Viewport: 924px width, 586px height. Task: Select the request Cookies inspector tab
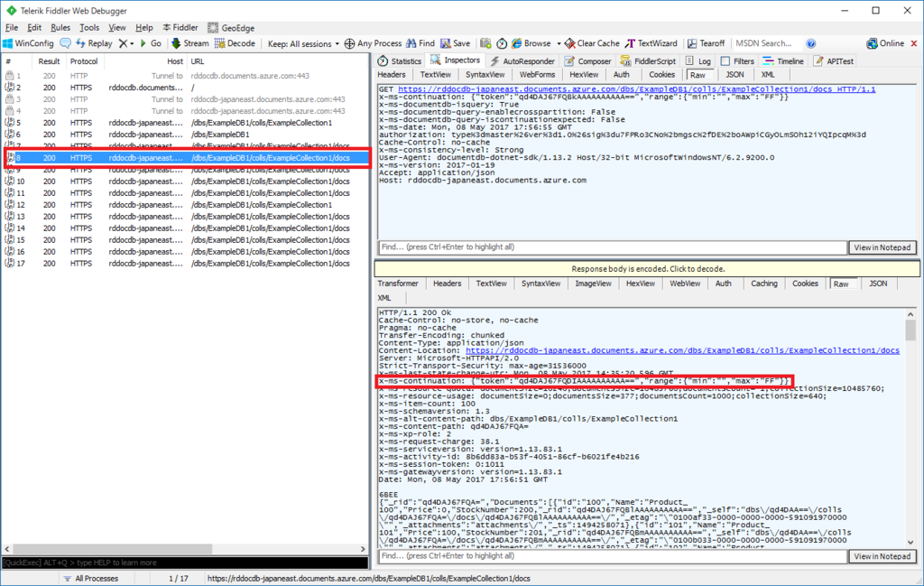point(661,75)
